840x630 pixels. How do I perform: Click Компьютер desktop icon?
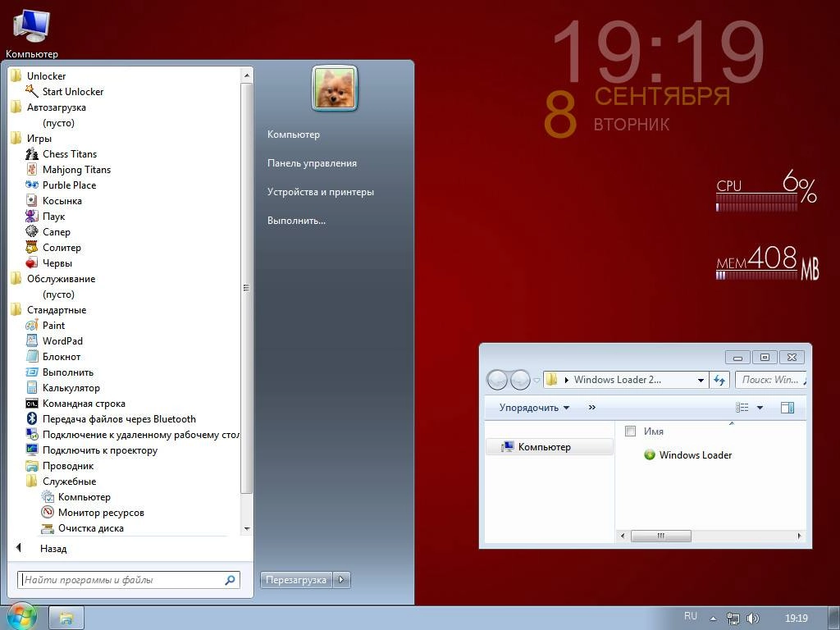(32, 33)
